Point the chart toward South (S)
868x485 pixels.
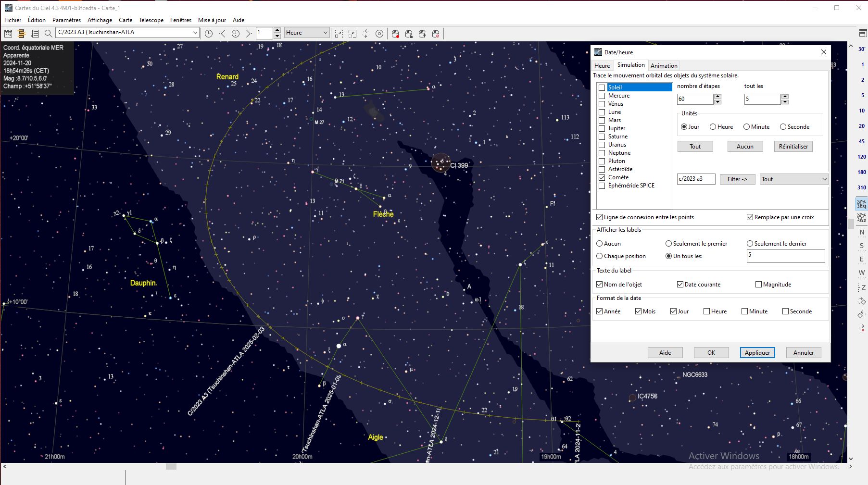(x=862, y=246)
